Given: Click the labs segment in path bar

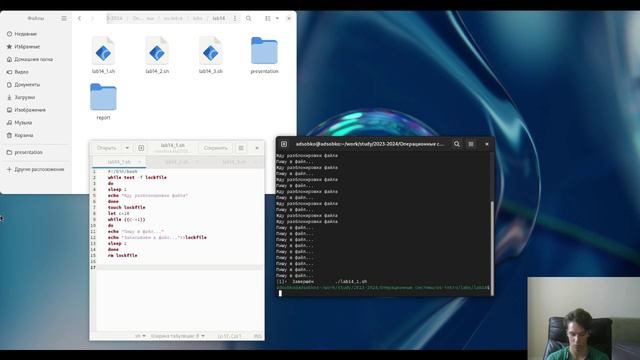Looking at the screenshot, I should 198,18.
